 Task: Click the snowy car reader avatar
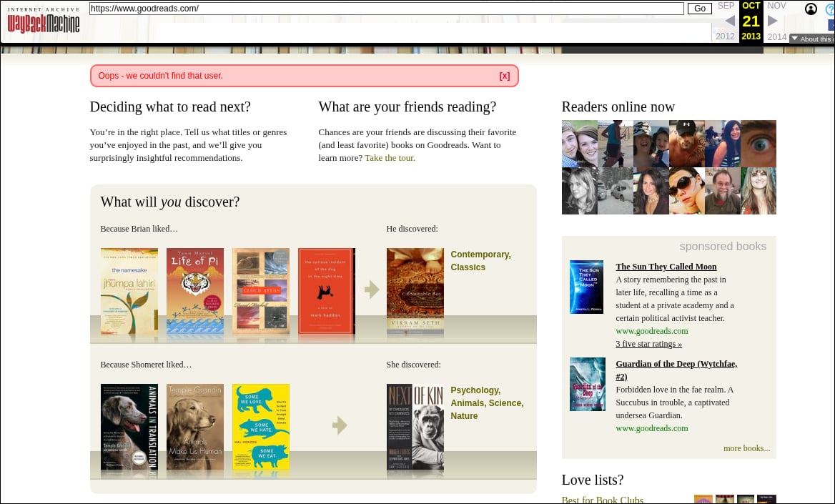(x=615, y=191)
